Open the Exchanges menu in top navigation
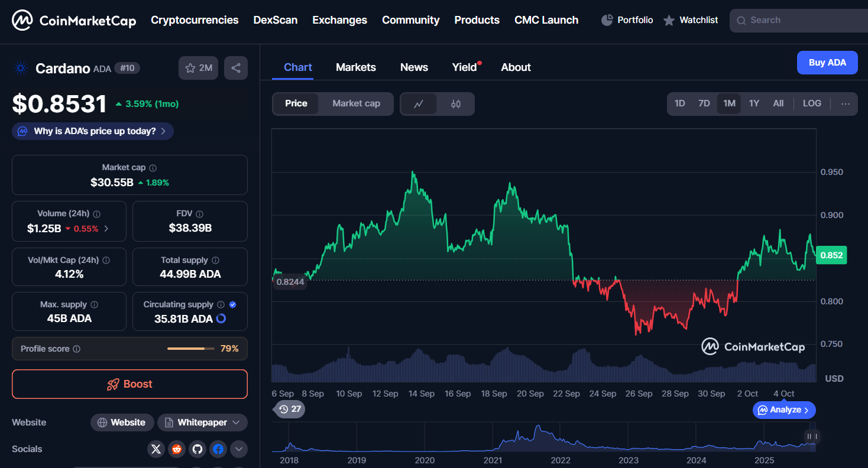 point(339,20)
